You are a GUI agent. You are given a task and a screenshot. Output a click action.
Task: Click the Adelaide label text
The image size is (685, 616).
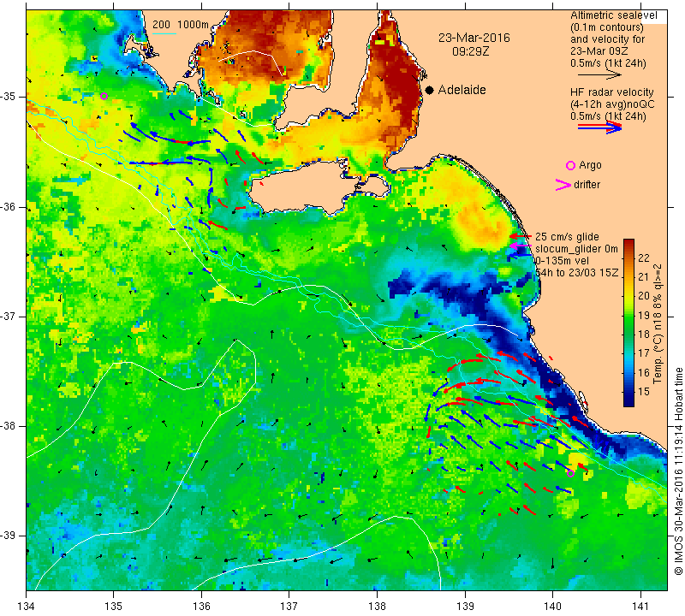coord(462,90)
